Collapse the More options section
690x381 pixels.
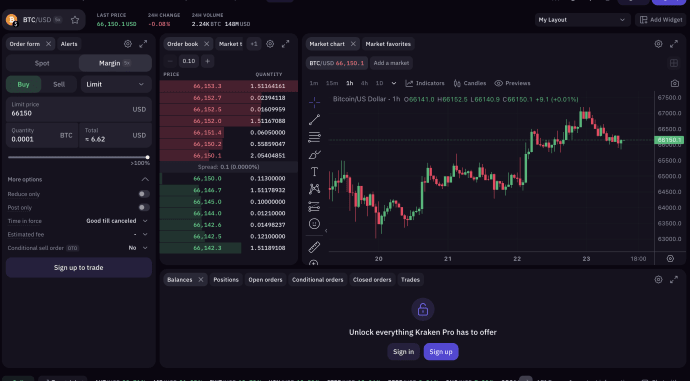tap(145, 180)
